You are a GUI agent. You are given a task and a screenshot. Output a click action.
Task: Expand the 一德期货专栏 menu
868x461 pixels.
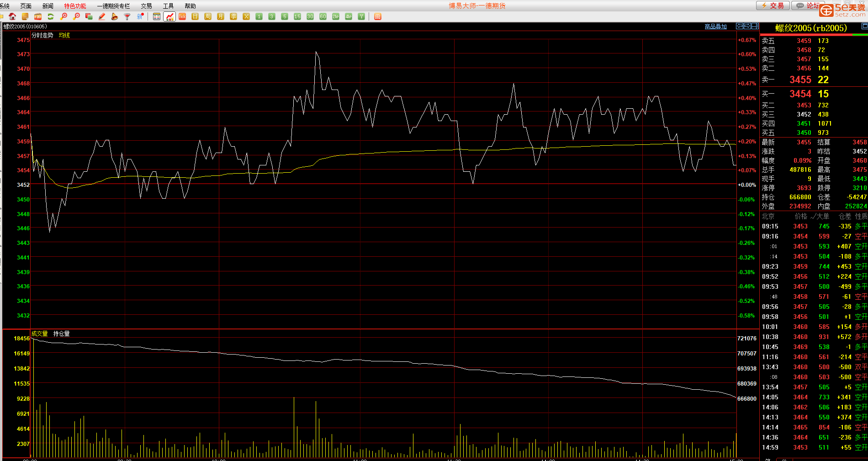pyautogui.click(x=113, y=6)
